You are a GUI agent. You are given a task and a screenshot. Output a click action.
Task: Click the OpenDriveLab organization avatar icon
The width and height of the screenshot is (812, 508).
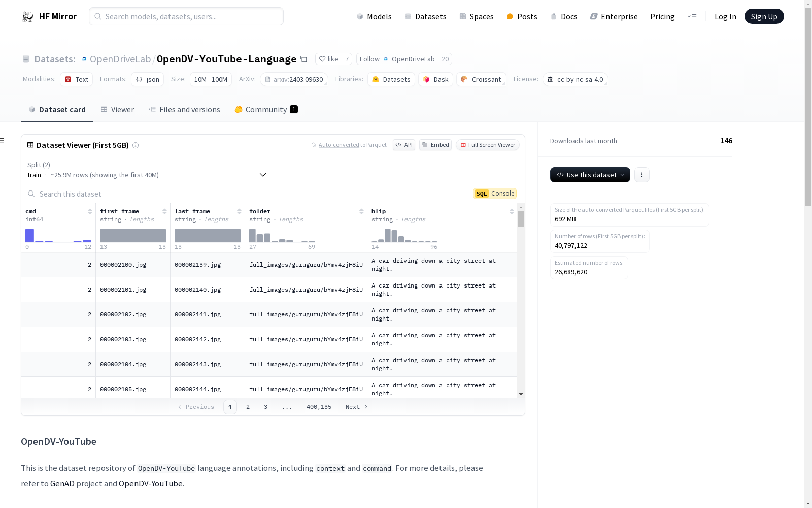tap(84, 59)
